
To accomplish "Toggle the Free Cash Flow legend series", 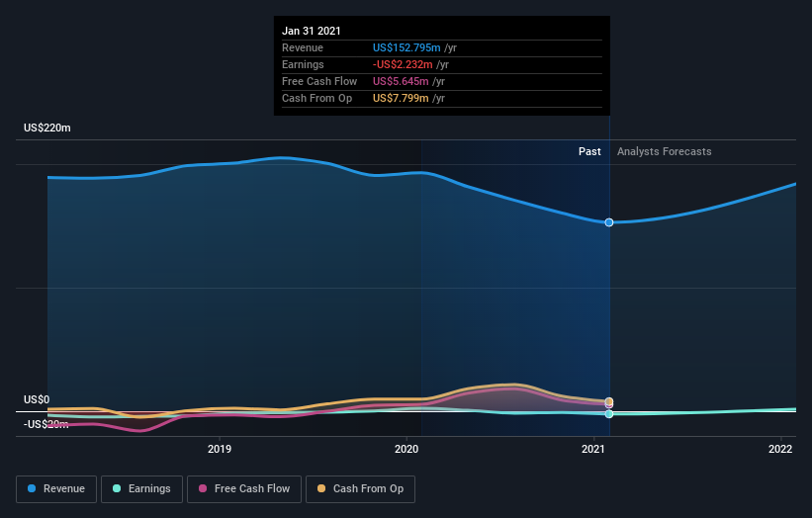I will click(244, 489).
